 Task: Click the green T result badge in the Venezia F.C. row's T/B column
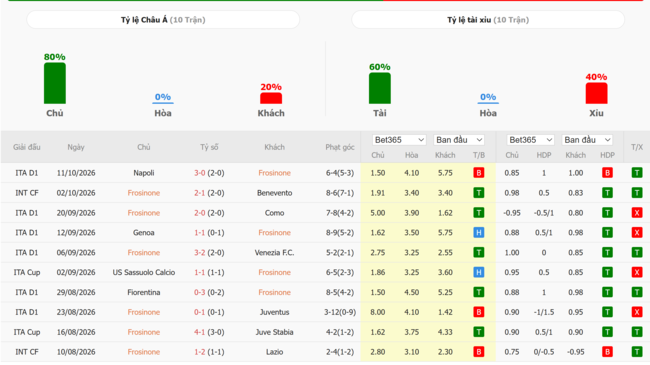(479, 253)
